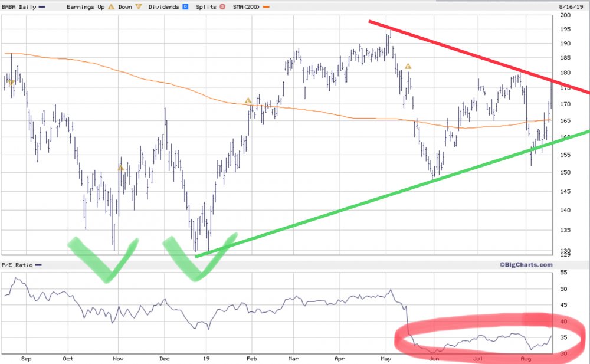This screenshot has width=590, height=364.
Task: Select the earnings marker in mid-May
Action: [408, 67]
